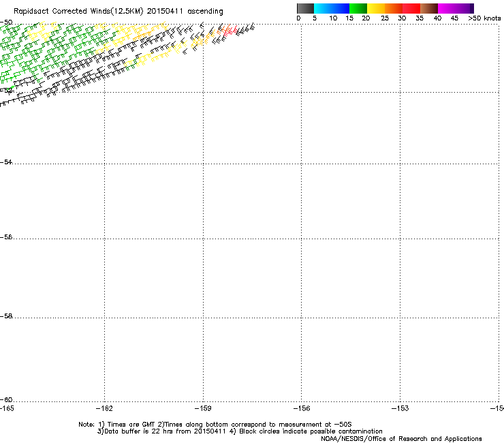Click the green 15-20 knots legend segment
Viewport: 504px width, 443px height.
(x=358, y=8)
